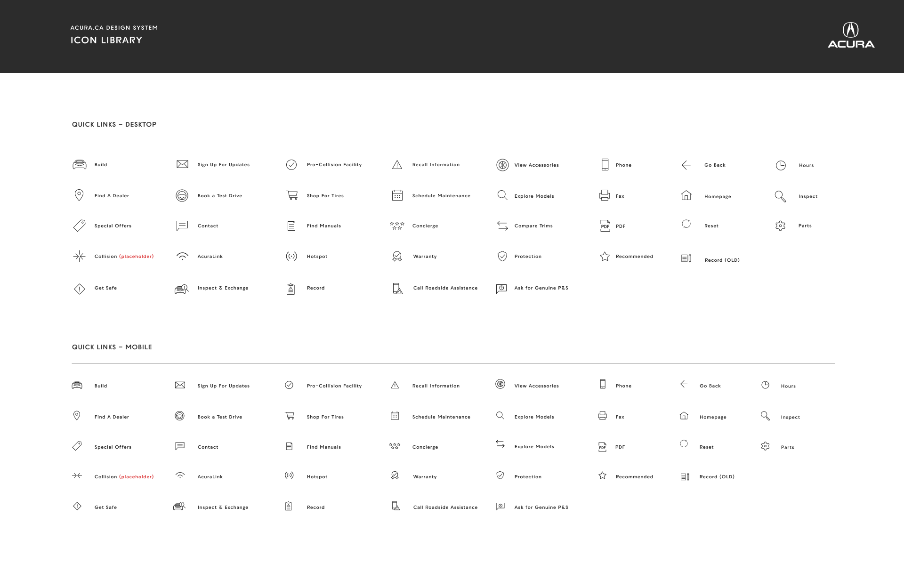
Task: Click the mobile Build car icon
Action: [77, 386]
